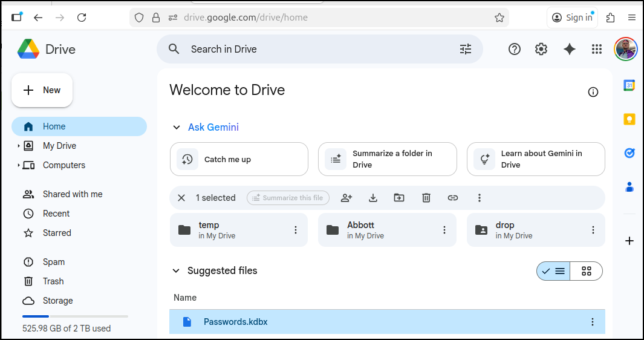Image resolution: width=644 pixels, height=340 pixels.
Task: Click the browser address bar URL
Action: point(246,18)
